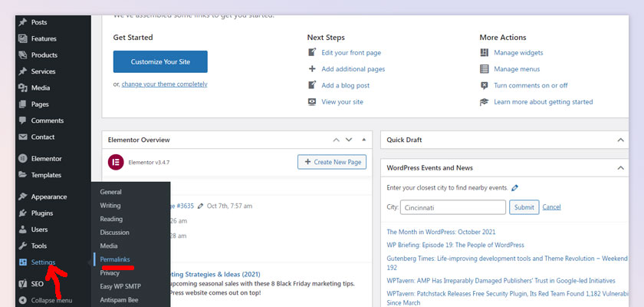The image size is (644, 307).
Task: Open Reading settings submenu item
Action: [111, 219]
